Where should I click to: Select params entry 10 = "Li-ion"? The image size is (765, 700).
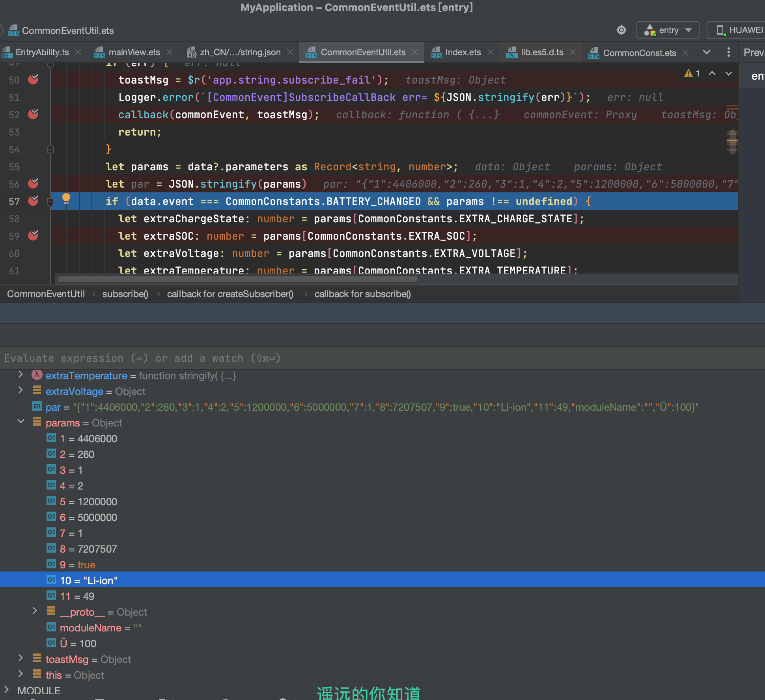click(x=382, y=580)
